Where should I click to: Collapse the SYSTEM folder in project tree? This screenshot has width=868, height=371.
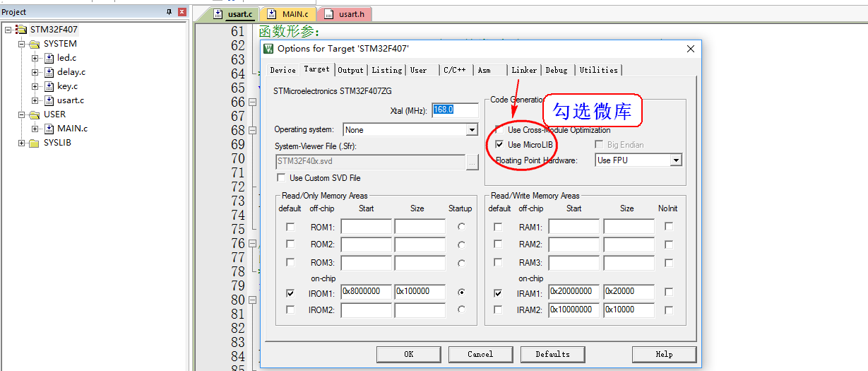click(22, 44)
